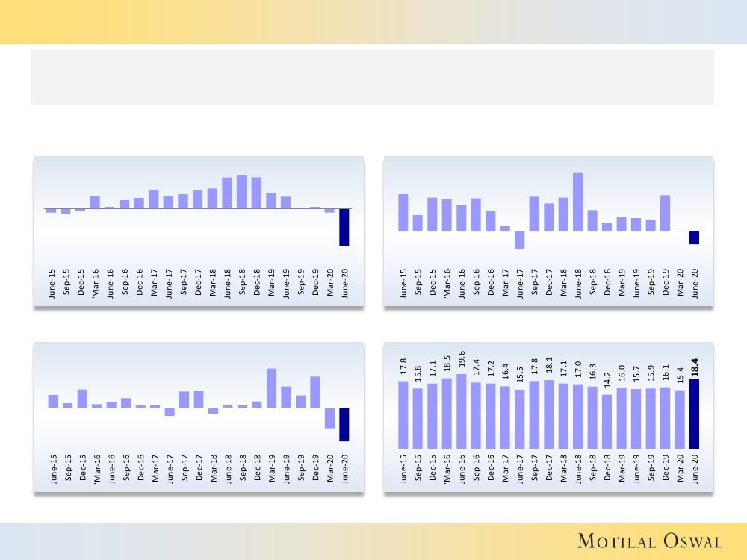Click the Mar-20 negative bar in bottom-left chart
This screenshot has height=560, width=747.
tap(329, 417)
